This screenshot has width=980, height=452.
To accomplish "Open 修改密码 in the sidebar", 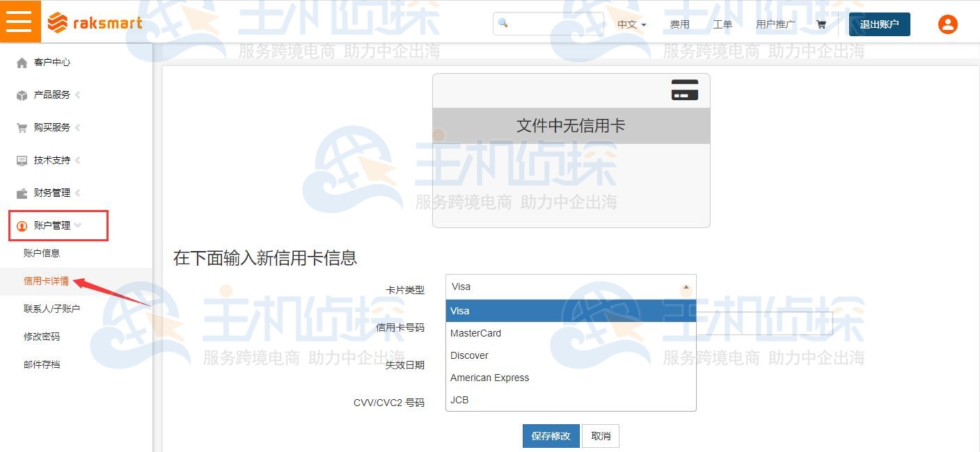I will coord(42,337).
